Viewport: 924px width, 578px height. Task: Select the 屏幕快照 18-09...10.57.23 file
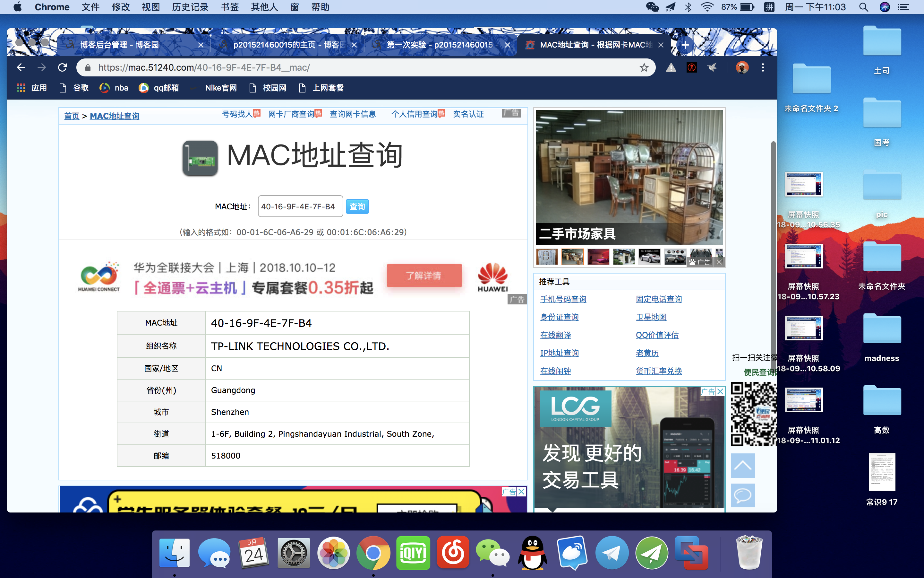click(804, 272)
